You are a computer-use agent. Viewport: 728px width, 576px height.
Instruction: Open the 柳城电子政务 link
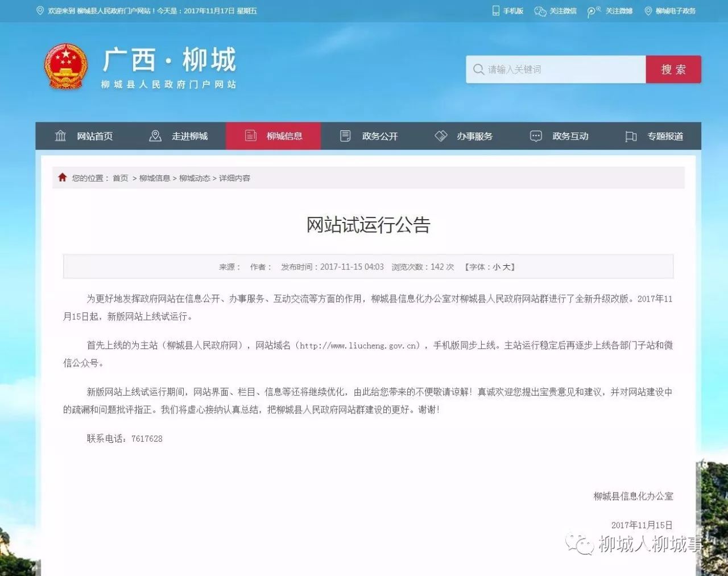[x=675, y=11]
